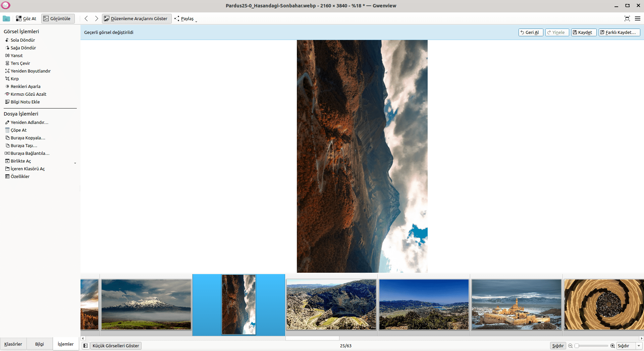Click Geri Al to undo change

point(531,32)
